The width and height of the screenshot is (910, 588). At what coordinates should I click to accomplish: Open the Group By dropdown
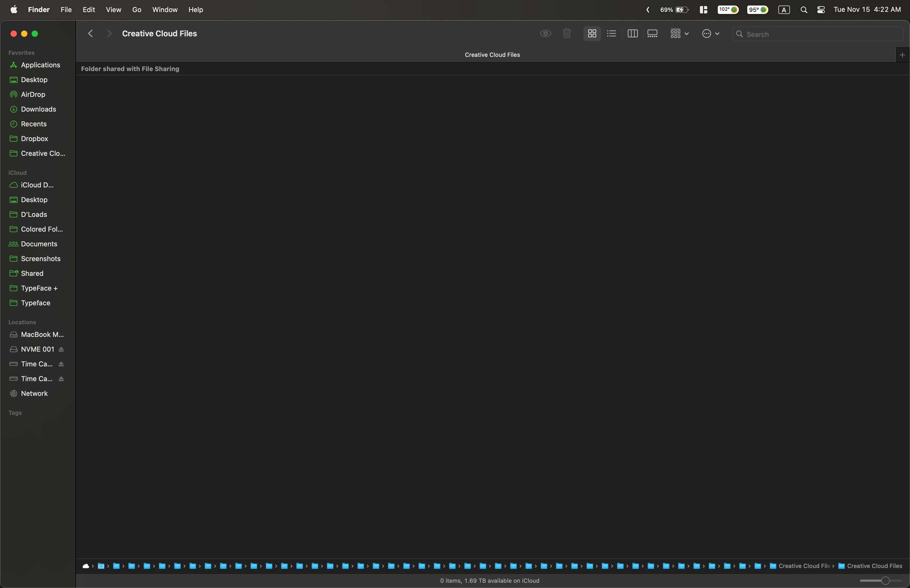pyautogui.click(x=679, y=34)
